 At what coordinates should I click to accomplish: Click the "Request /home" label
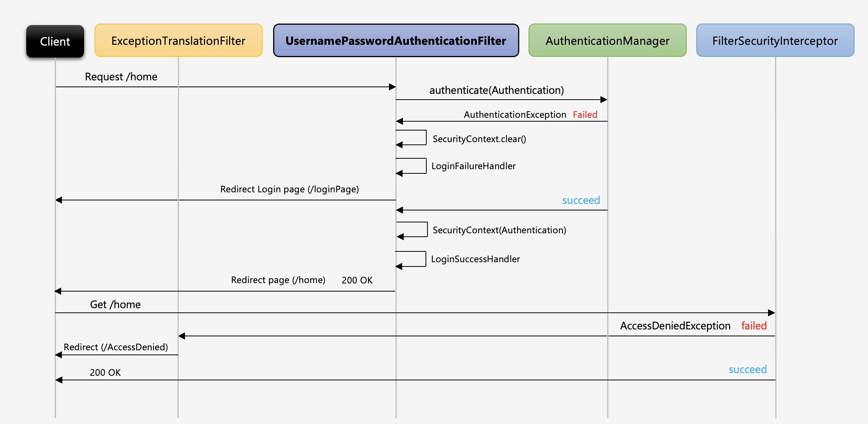[121, 76]
